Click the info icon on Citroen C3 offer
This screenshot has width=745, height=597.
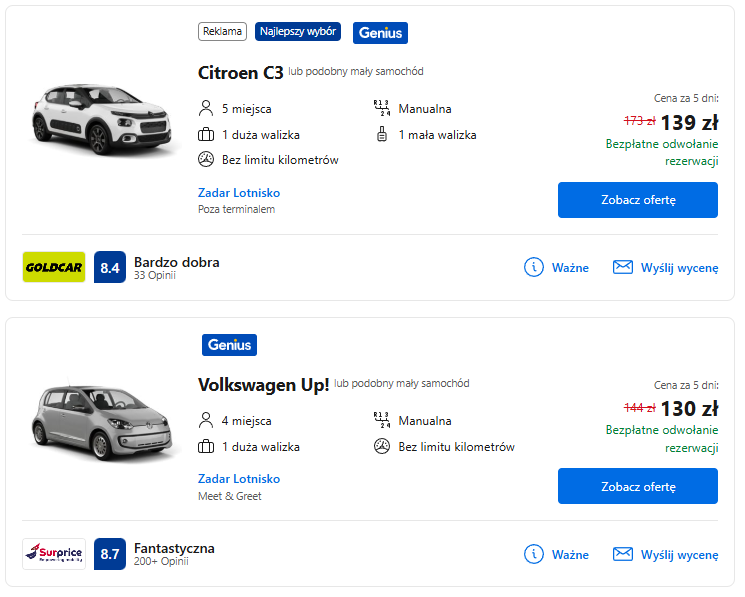[x=534, y=267]
